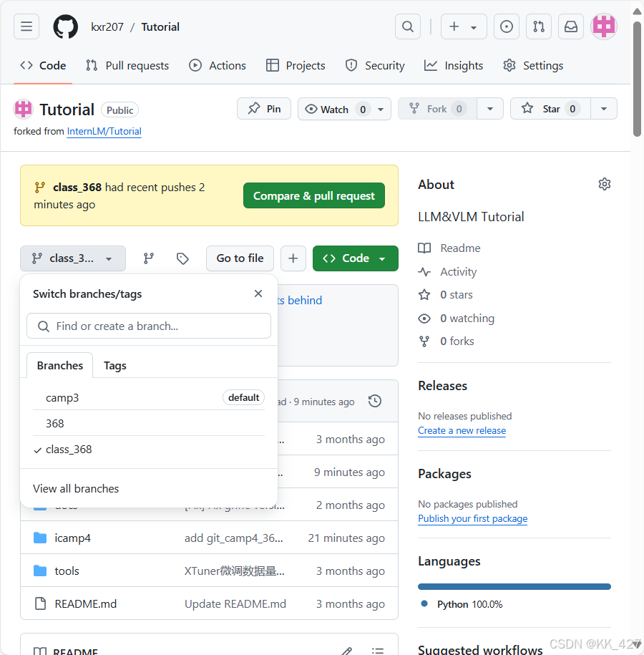Open the green Code dropdown
Image resolution: width=644 pixels, height=655 pixels.
(x=356, y=258)
